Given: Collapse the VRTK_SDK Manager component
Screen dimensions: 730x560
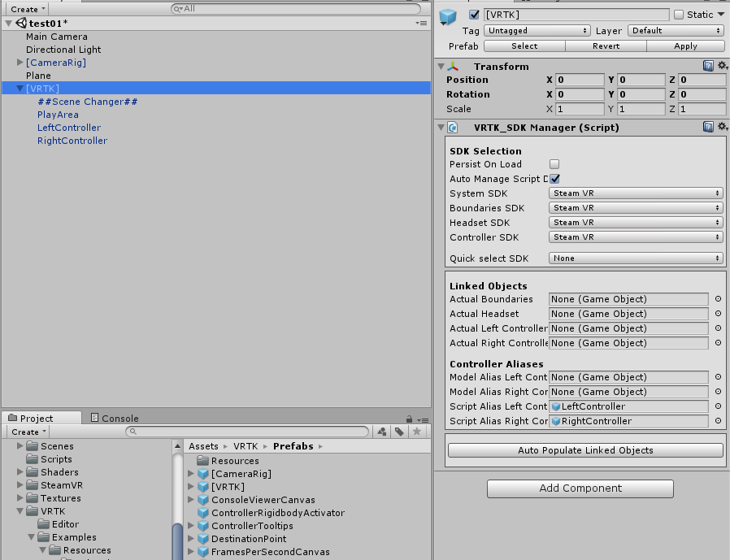Looking at the screenshot, I should (441, 128).
